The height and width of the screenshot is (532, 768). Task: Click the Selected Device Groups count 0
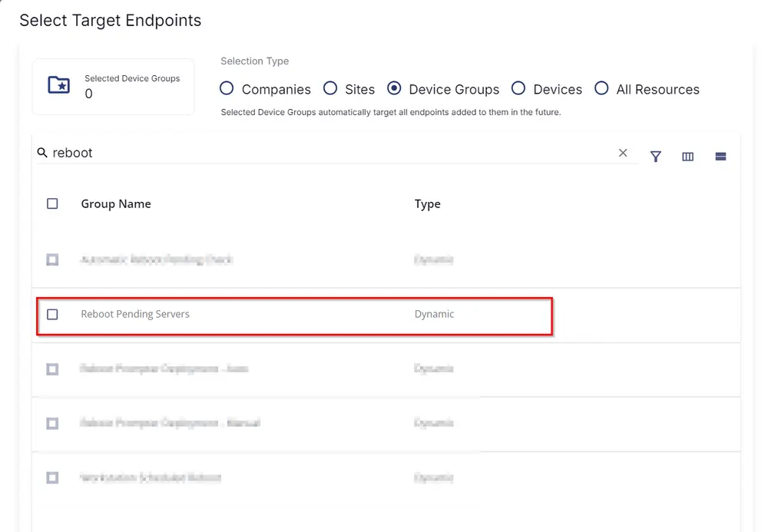(x=88, y=94)
